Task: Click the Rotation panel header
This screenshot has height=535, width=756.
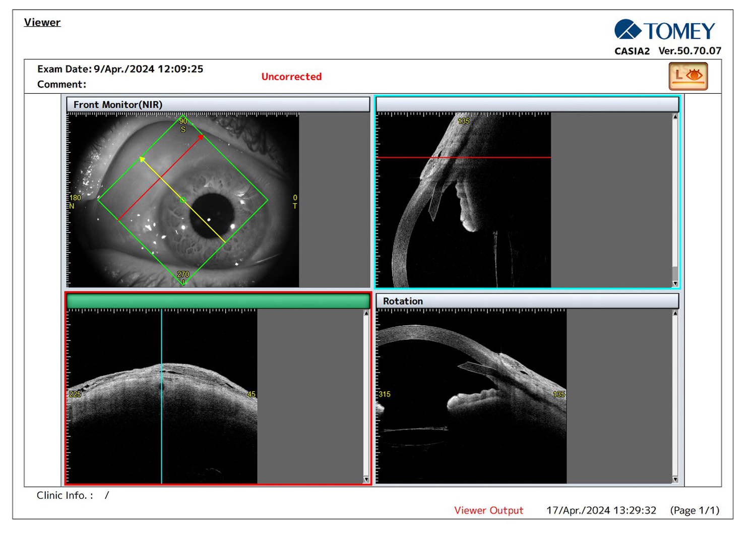Action: pos(527,301)
